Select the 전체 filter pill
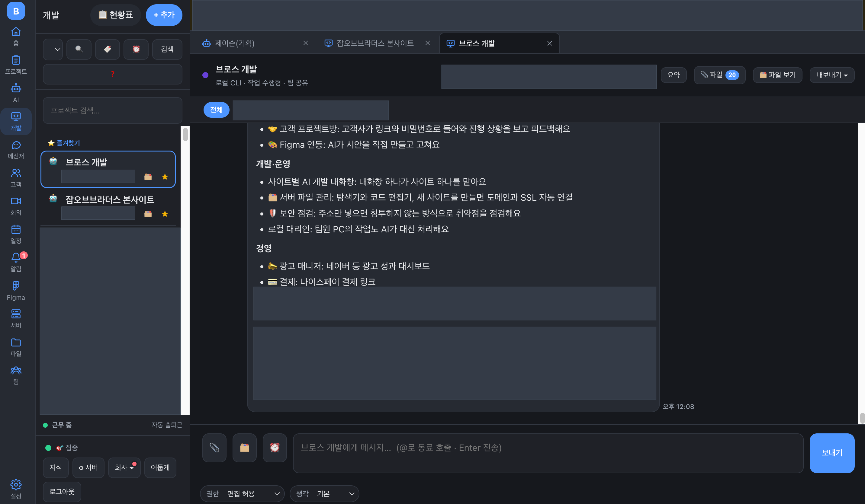The height and width of the screenshot is (504, 865). pyautogui.click(x=216, y=110)
